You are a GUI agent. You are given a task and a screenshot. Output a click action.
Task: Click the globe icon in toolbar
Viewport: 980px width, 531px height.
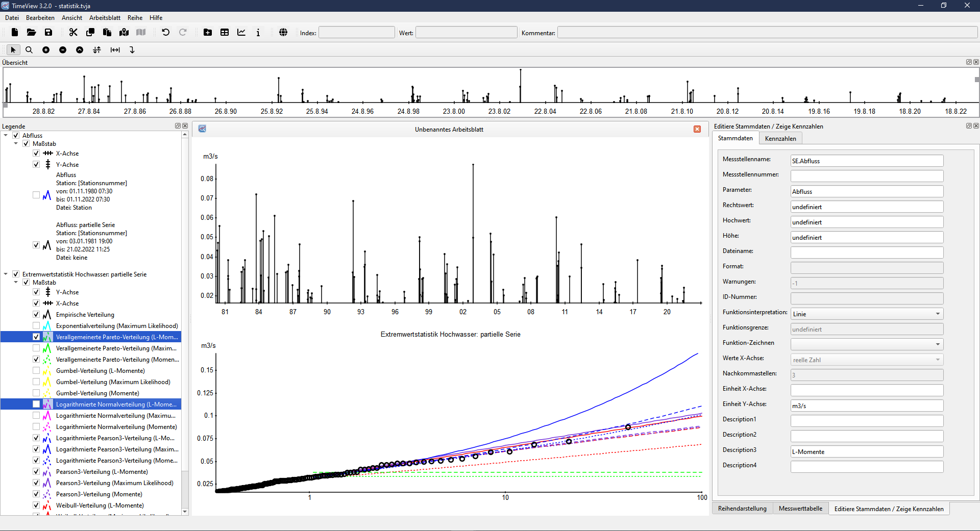pyautogui.click(x=283, y=33)
